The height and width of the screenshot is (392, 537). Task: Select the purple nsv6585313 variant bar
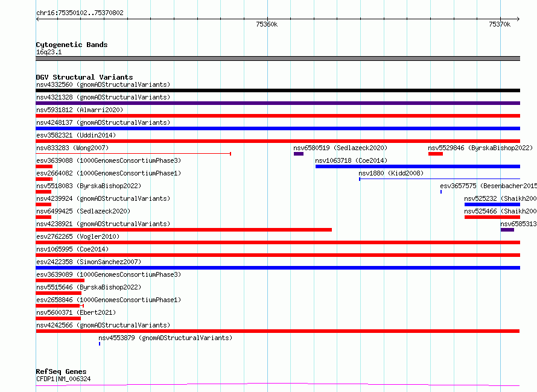point(507,230)
